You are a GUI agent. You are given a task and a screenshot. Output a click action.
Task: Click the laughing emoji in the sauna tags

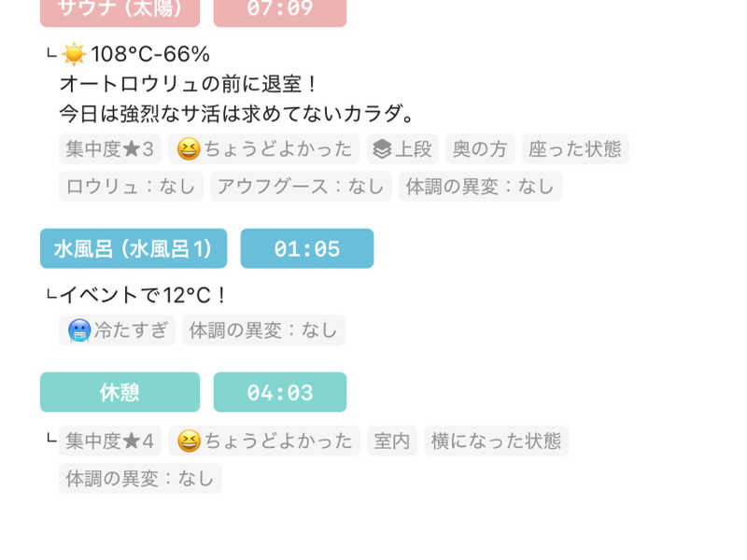[189, 148]
